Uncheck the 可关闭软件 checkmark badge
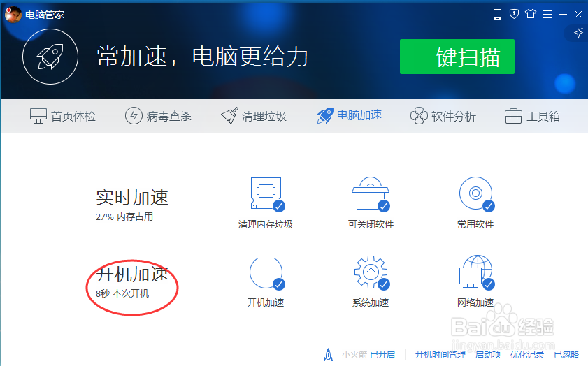The height and width of the screenshot is (366, 588). coord(384,206)
